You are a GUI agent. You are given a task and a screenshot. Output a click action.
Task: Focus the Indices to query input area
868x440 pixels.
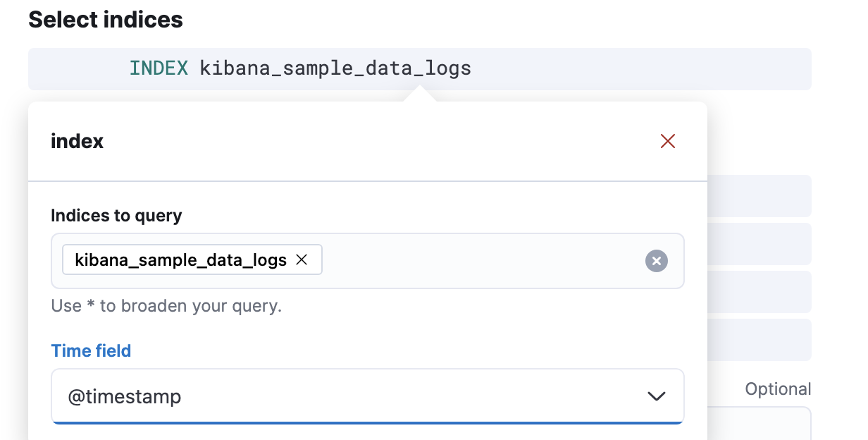click(479, 261)
